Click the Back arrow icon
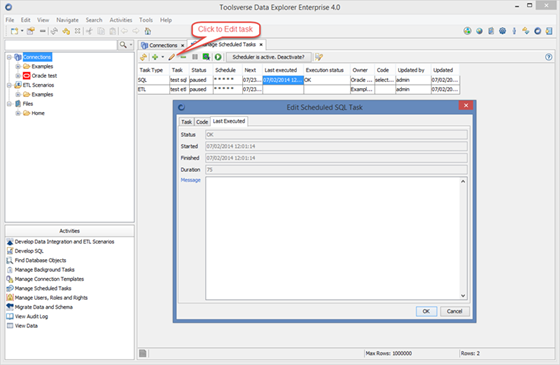Viewport: 560px width, 365px height. pos(124,31)
